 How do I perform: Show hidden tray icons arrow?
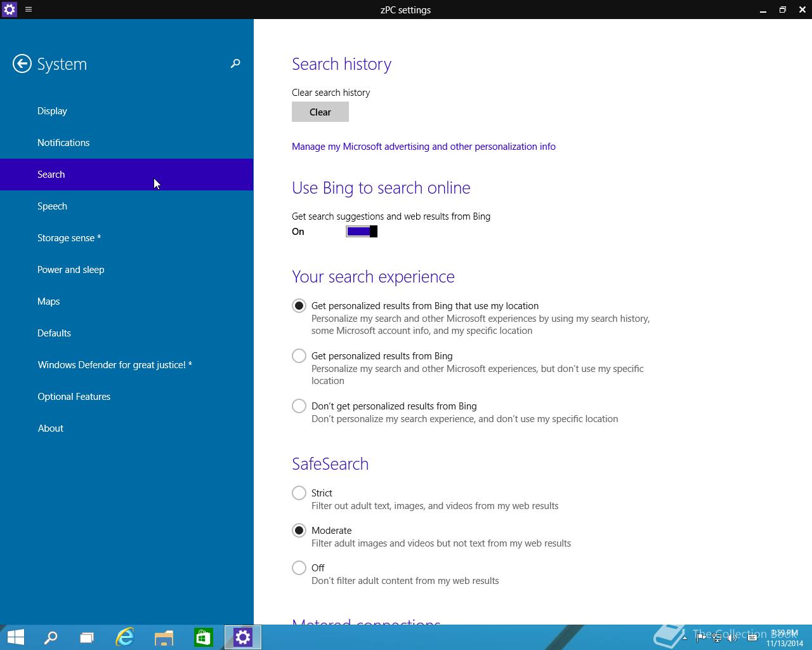tap(684, 638)
